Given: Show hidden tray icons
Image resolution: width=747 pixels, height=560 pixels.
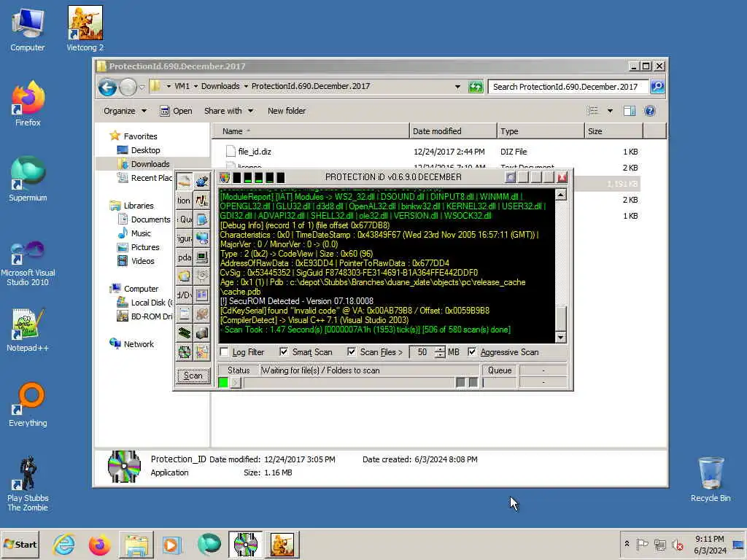Looking at the screenshot, I should pyautogui.click(x=627, y=544).
